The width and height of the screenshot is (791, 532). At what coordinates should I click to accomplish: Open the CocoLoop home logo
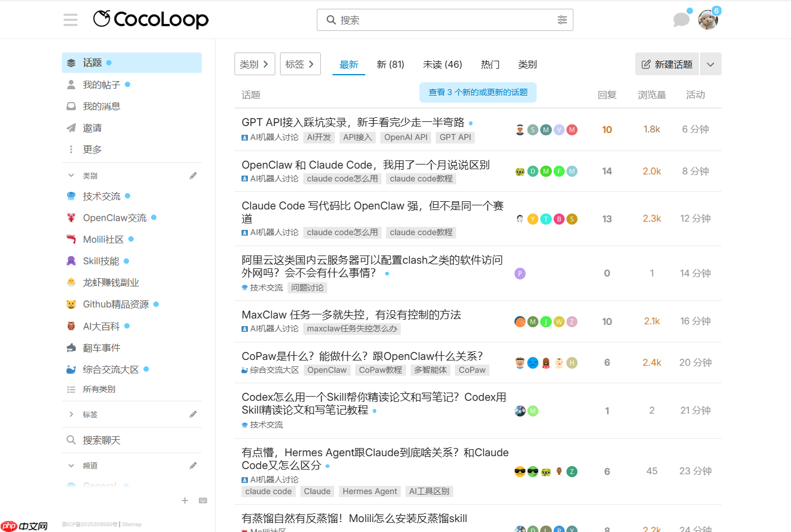(x=150, y=19)
